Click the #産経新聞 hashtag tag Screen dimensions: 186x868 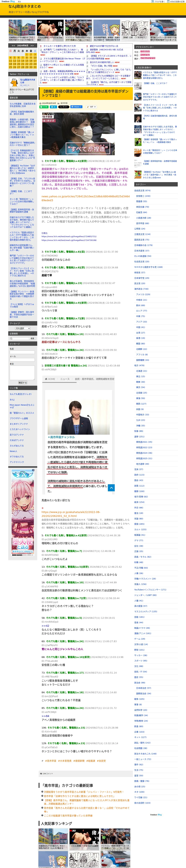[79, 761]
